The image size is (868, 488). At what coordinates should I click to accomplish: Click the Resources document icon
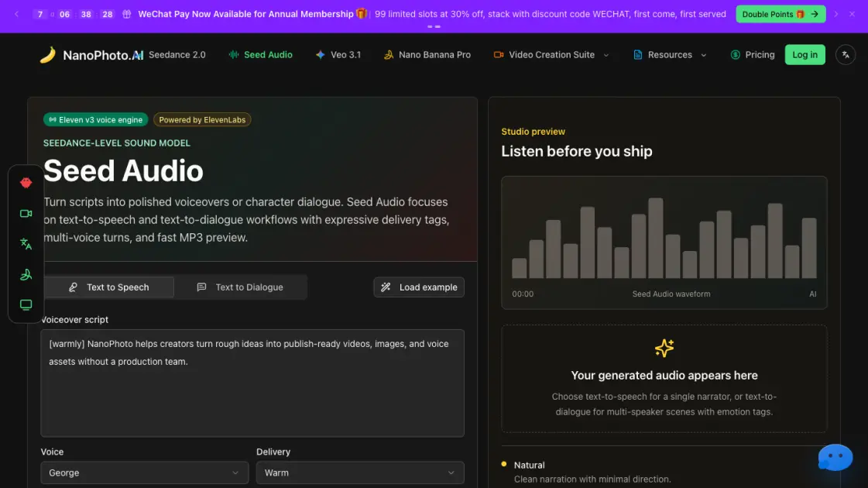638,55
